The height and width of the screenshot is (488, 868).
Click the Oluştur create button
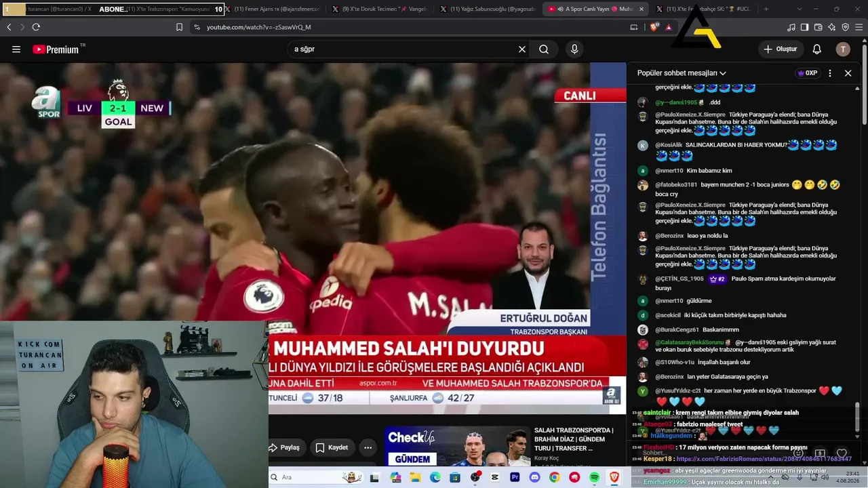tap(781, 49)
